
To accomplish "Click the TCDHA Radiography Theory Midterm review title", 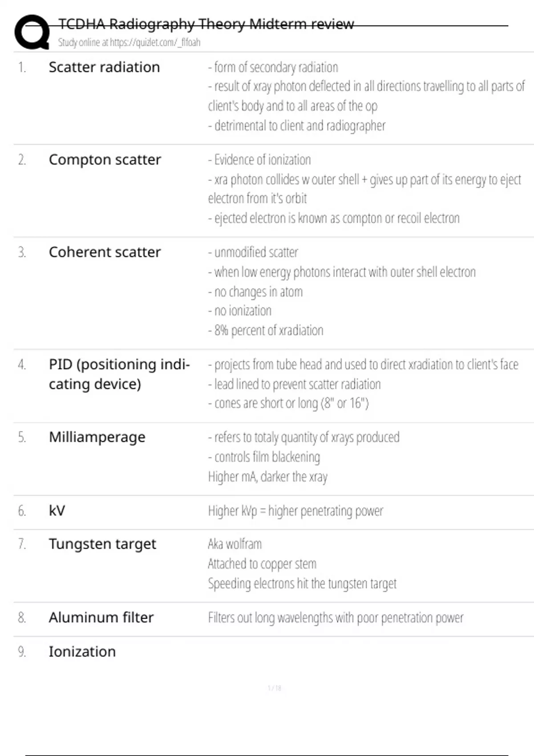I will coord(206,24).
